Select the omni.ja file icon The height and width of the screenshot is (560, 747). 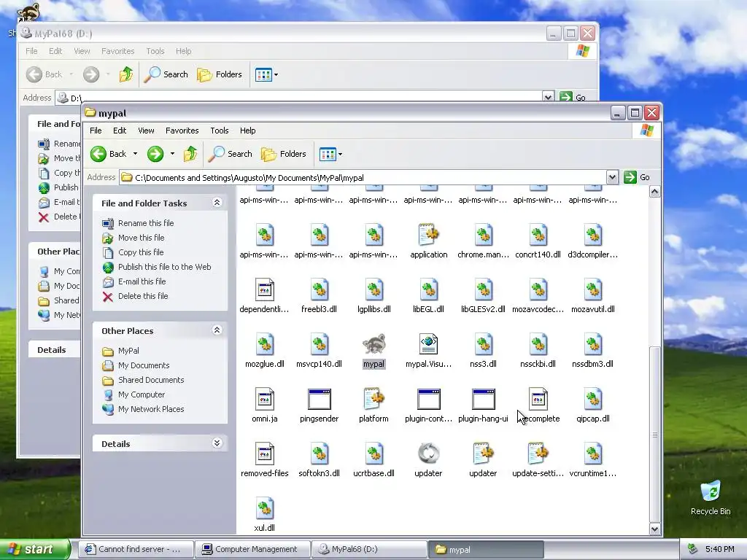click(264, 399)
